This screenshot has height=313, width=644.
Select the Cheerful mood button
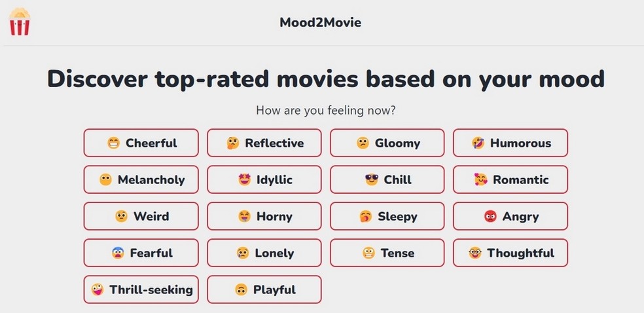pos(141,143)
